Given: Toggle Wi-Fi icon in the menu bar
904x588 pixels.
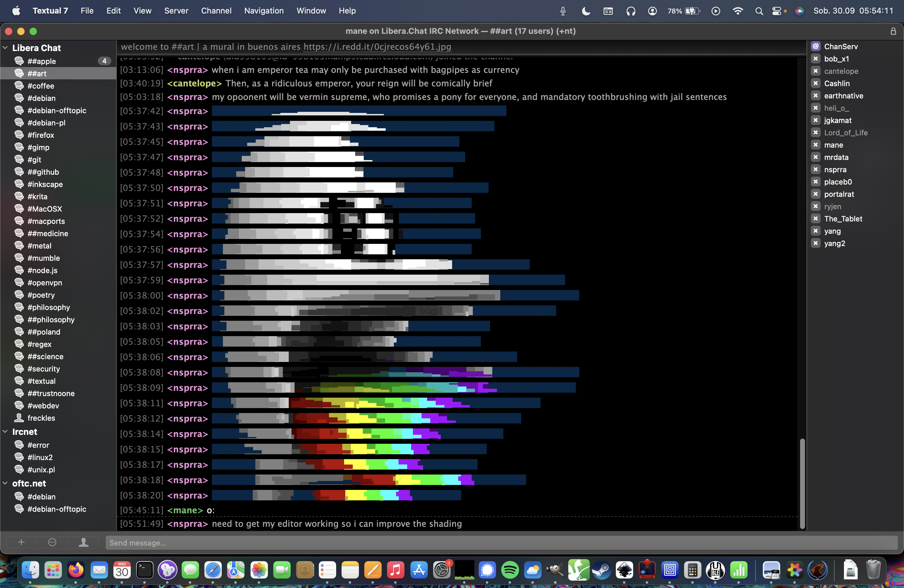Looking at the screenshot, I should coord(738,11).
